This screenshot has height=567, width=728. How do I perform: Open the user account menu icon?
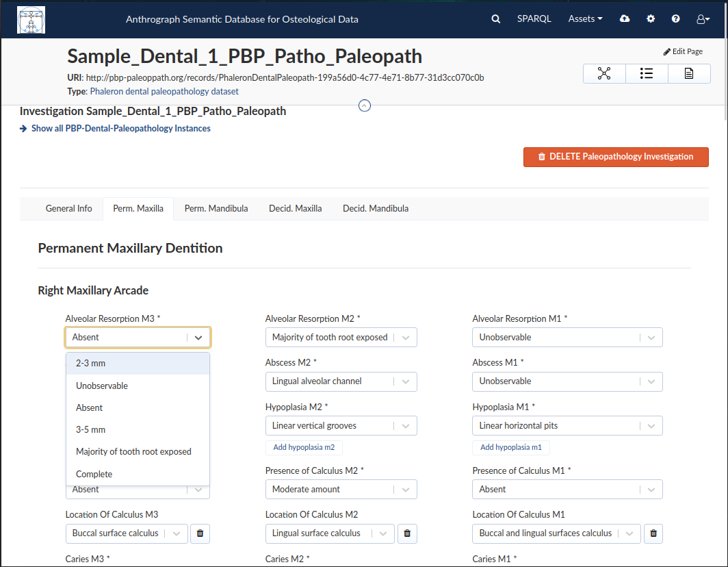pos(703,19)
